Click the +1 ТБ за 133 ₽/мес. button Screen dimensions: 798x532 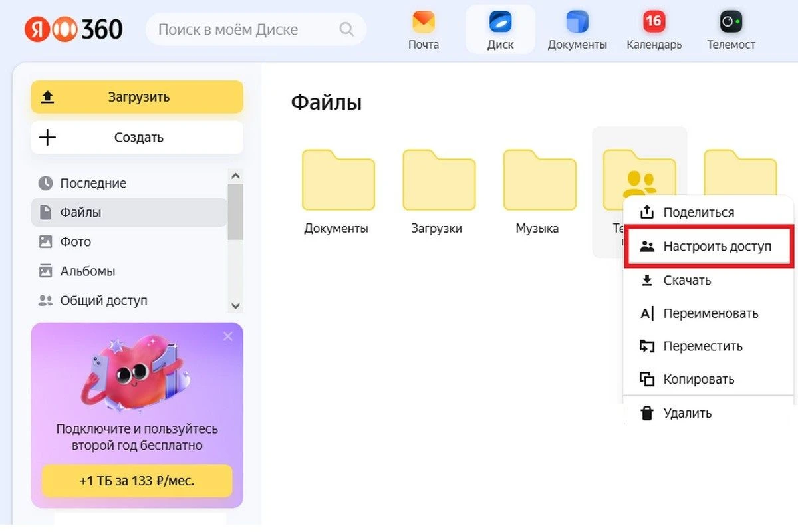(137, 481)
